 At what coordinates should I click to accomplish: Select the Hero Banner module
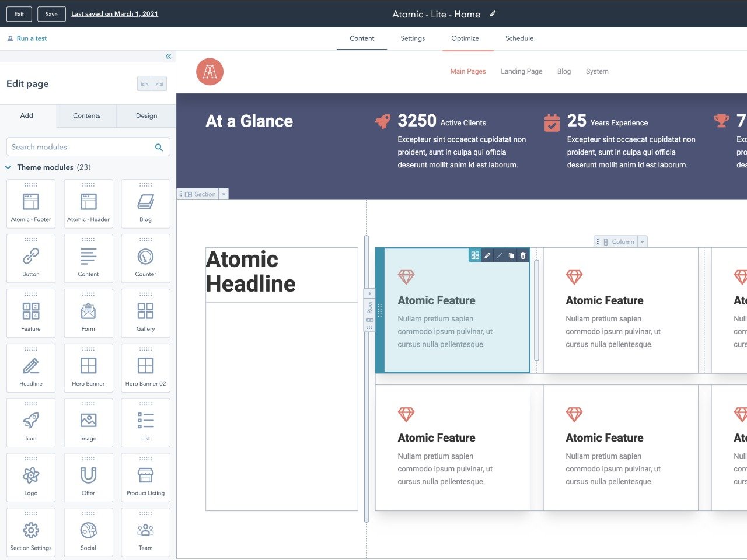click(x=88, y=368)
